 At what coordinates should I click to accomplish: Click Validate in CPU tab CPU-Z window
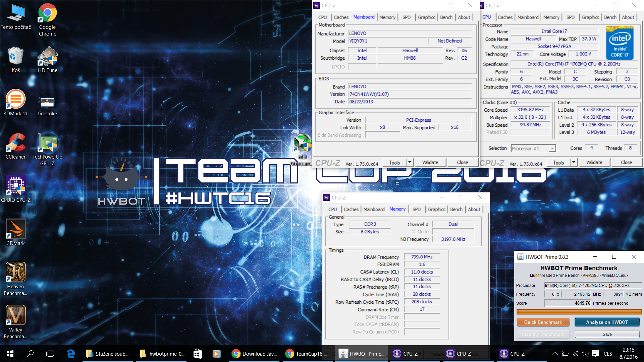[x=594, y=163]
